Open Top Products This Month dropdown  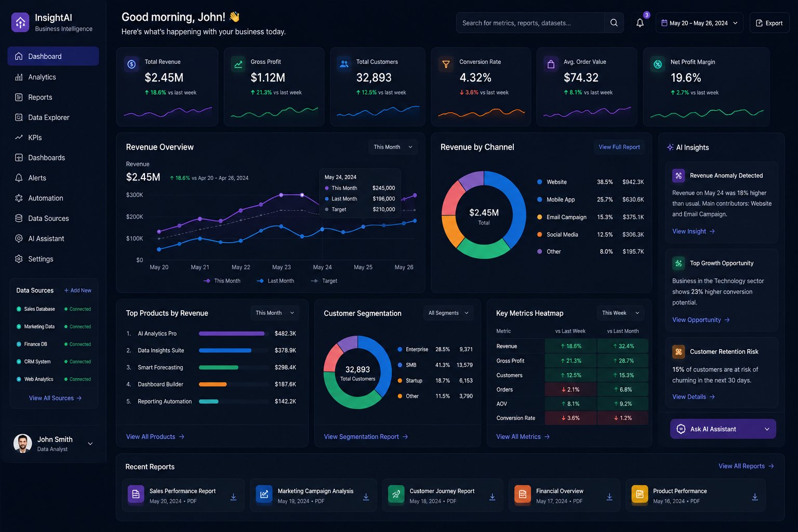click(275, 313)
